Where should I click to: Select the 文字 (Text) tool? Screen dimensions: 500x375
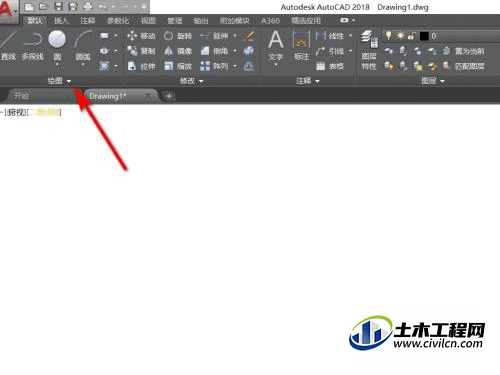pyautogui.click(x=276, y=46)
